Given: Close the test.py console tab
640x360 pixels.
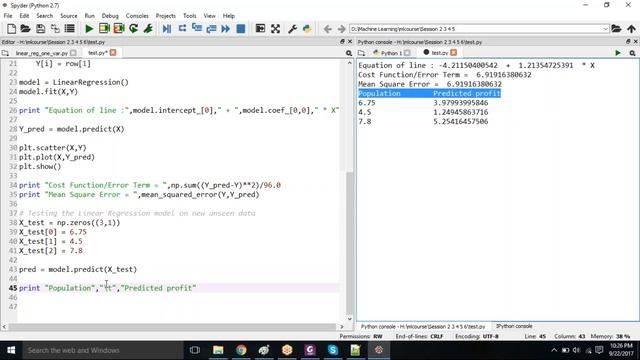Looking at the screenshot, I should [453, 53].
